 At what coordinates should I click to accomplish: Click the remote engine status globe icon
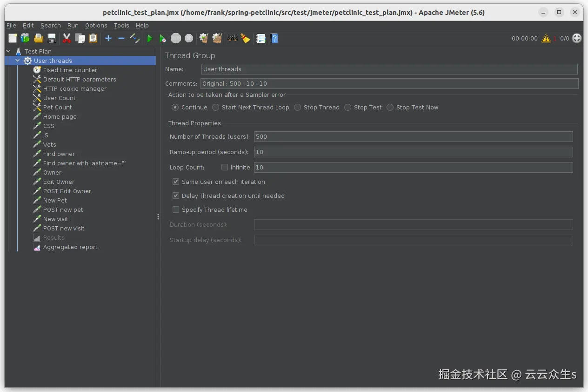pos(577,38)
